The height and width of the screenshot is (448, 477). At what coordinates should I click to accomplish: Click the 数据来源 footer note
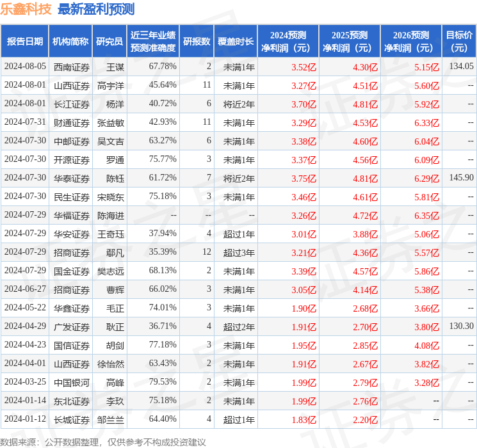[x=103, y=442]
